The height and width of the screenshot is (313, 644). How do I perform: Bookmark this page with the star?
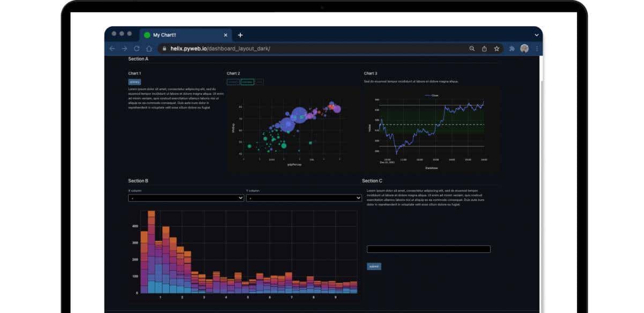pyautogui.click(x=497, y=48)
